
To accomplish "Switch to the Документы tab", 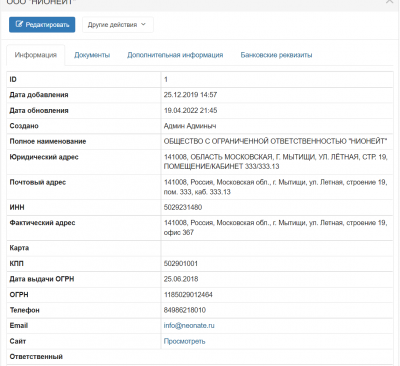I will click(x=92, y=55).
